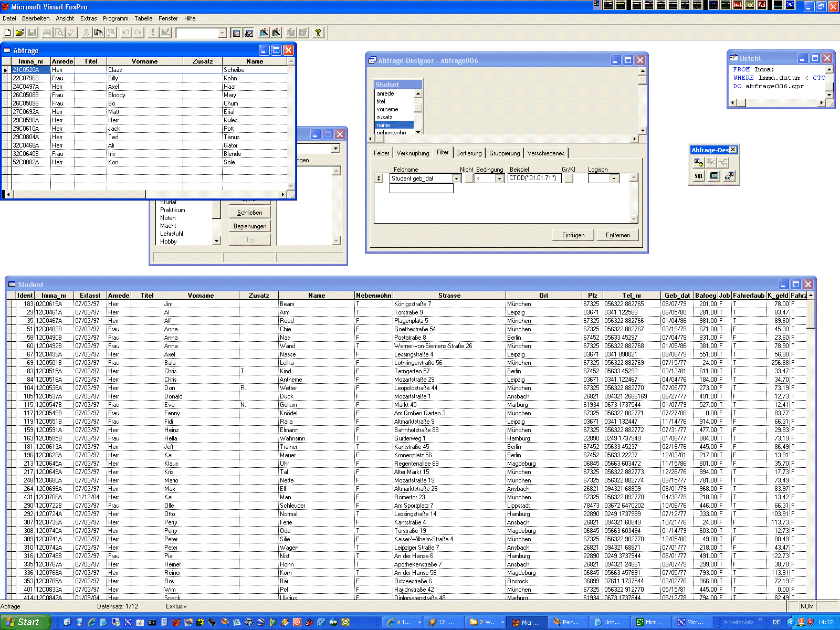Screen dimensions: 840x630
Task: Switch to the Sortierung tab
Action: 469,153
